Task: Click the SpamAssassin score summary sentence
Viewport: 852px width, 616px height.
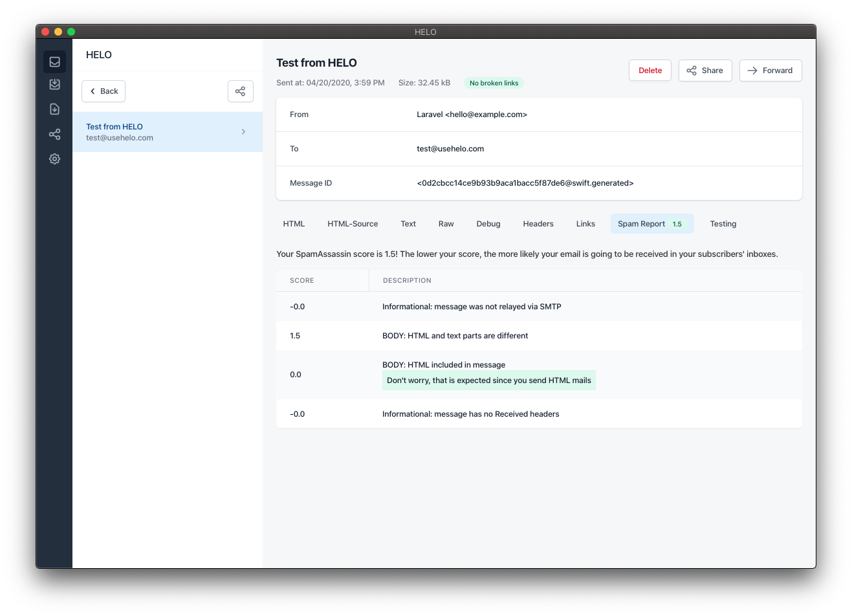Action: [527, 254]
